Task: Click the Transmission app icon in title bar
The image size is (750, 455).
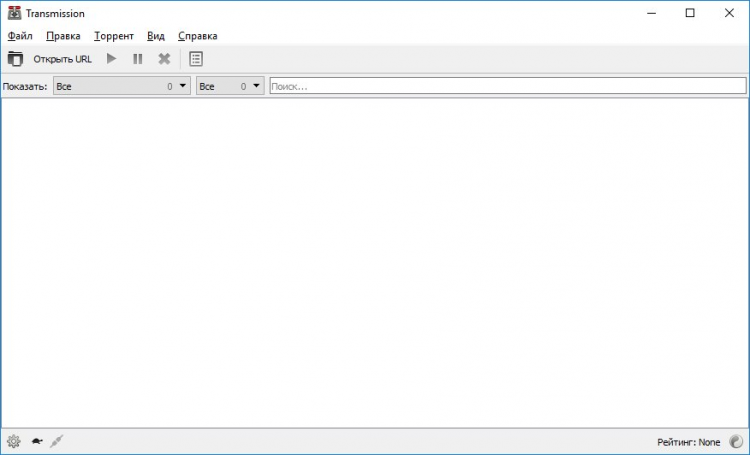Action: [14, 13]
